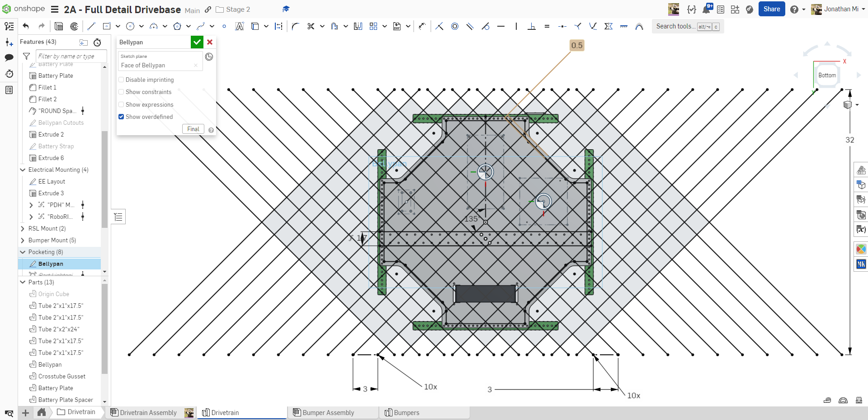Check the Show constraints option
This screenshot has width=868, height=420.
pyautogui.click(x=121, y=92)
